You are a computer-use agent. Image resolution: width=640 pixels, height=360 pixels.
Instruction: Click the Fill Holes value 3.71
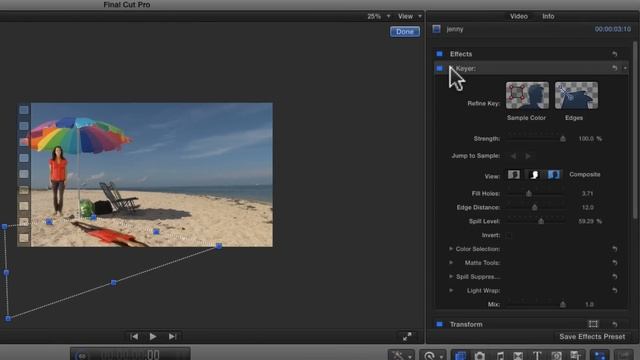[587, 193]
